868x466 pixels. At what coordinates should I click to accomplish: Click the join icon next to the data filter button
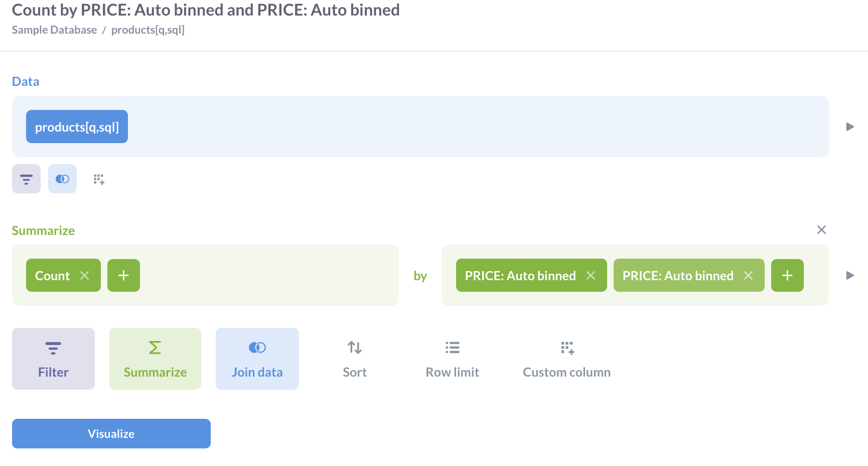(62, 179)
